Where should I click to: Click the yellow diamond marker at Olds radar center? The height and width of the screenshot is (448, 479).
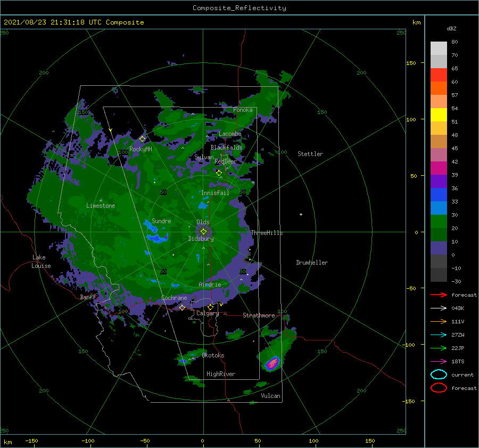pyautogui.click(x=203, y=232)
